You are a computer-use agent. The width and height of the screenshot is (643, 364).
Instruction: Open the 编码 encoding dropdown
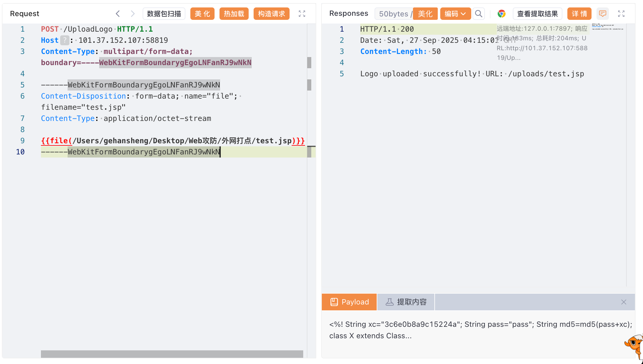[x=455, y=14]
